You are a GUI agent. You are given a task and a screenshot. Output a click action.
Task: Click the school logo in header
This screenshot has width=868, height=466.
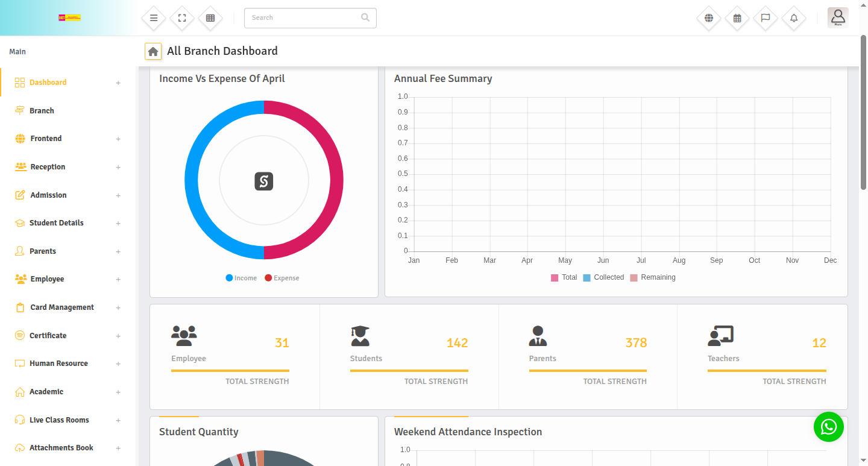pos(69,18)
